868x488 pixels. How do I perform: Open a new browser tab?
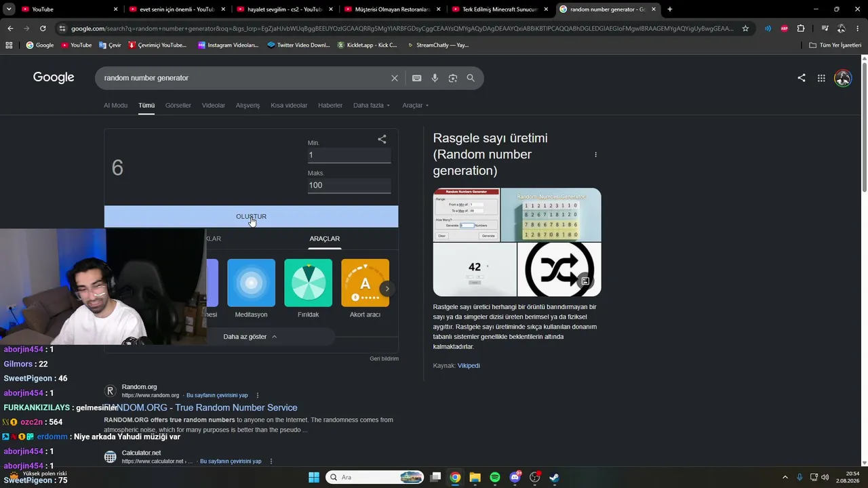(x=670, y=9)
